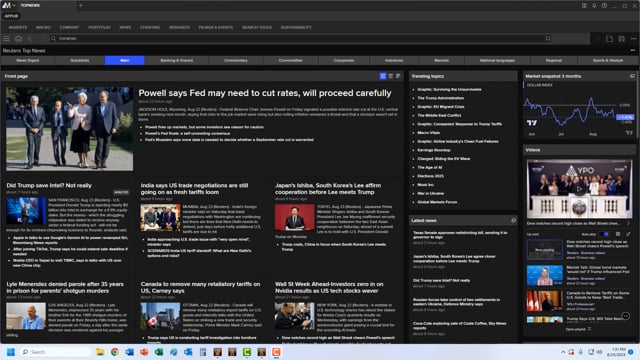Click the TOPNEWS search field
The width and height of the screenshot is (640, 360).
point(300,38)
